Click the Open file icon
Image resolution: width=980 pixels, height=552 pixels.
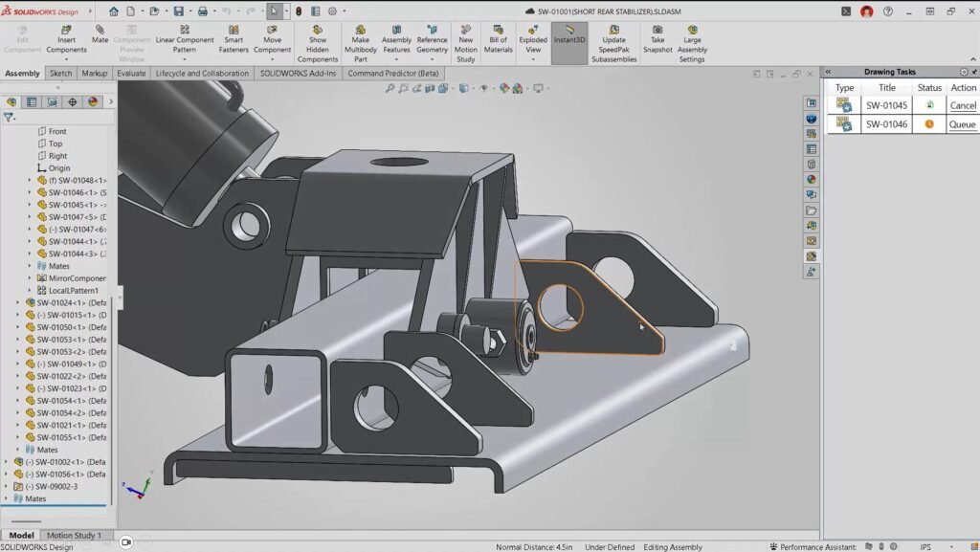click(x=154, y=11)
